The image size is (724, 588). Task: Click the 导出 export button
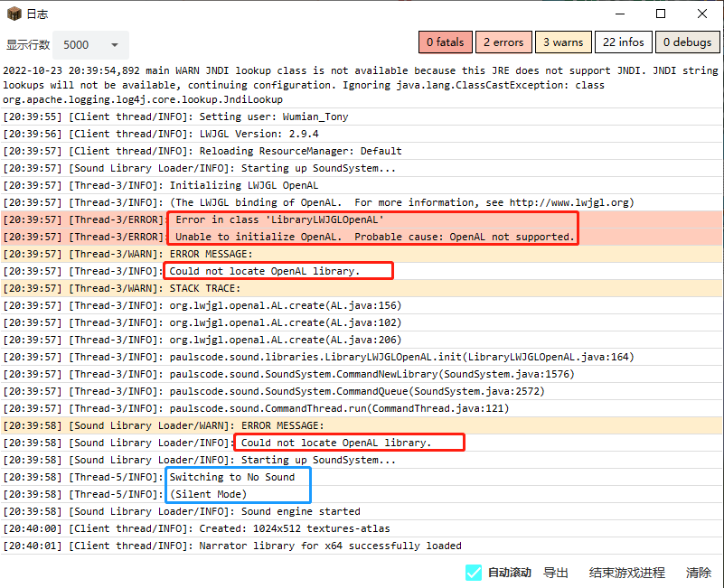tap(556, 573)
